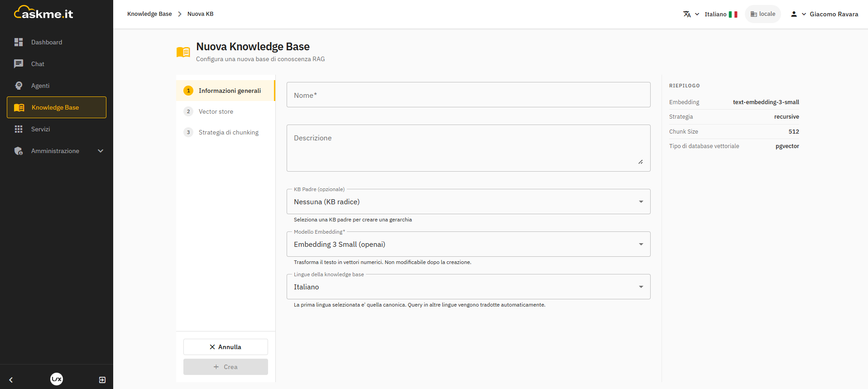Click the Knowledge Base book icon in sidebar

(x=19, y=107)
